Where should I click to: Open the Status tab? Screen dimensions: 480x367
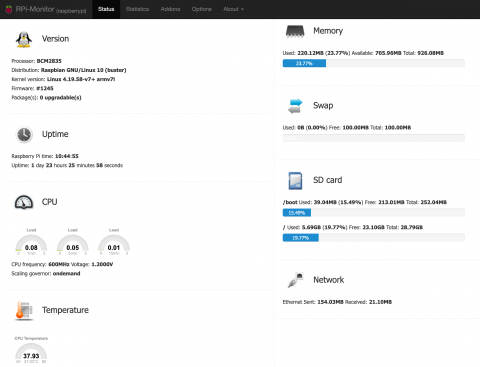(106, 9)
